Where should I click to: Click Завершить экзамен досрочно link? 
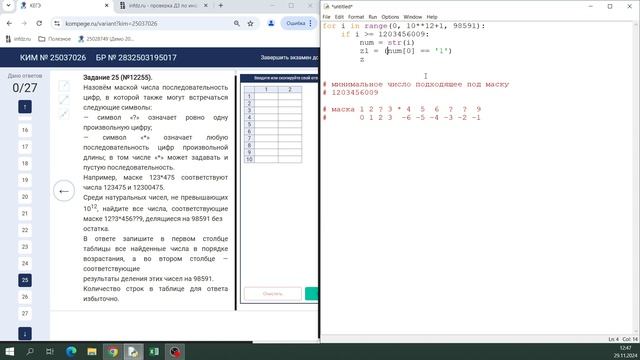point(289,58)
